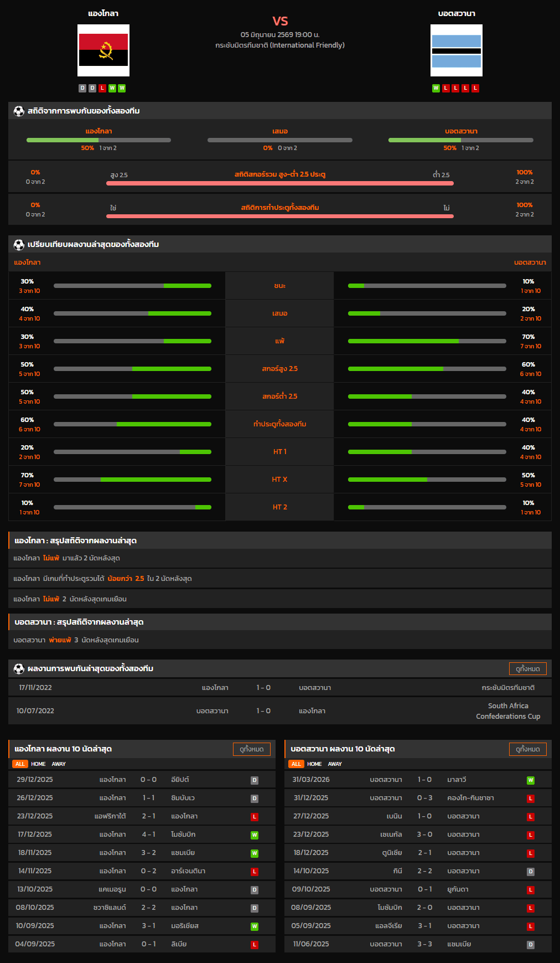Click the both teams scoring stat bar

pos(280,216)
